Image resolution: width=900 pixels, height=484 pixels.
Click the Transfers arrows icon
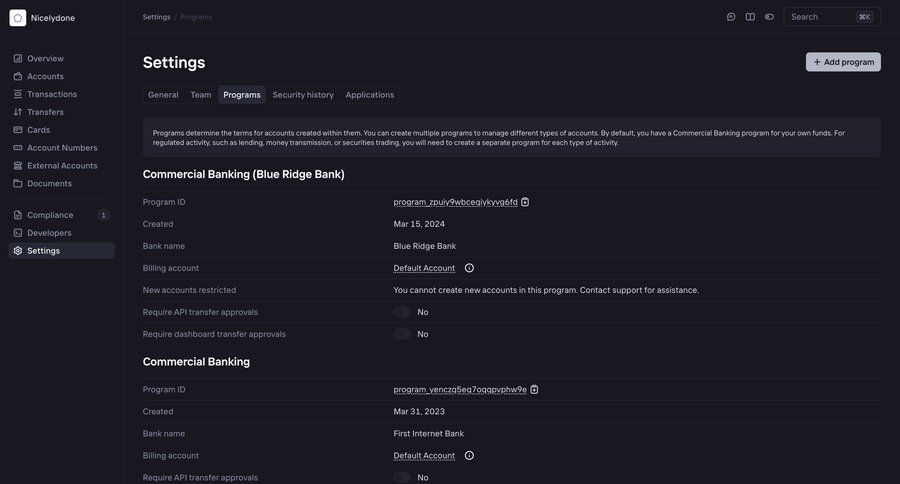[18, 112]
